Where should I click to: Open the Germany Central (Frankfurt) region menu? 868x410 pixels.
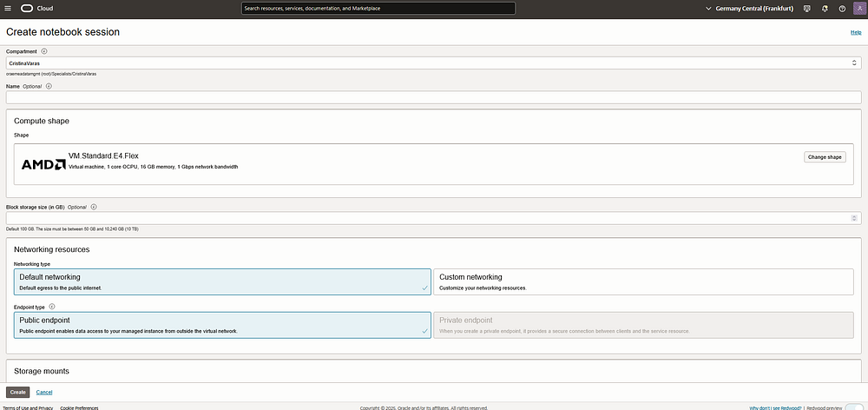(x=750, y=9)
